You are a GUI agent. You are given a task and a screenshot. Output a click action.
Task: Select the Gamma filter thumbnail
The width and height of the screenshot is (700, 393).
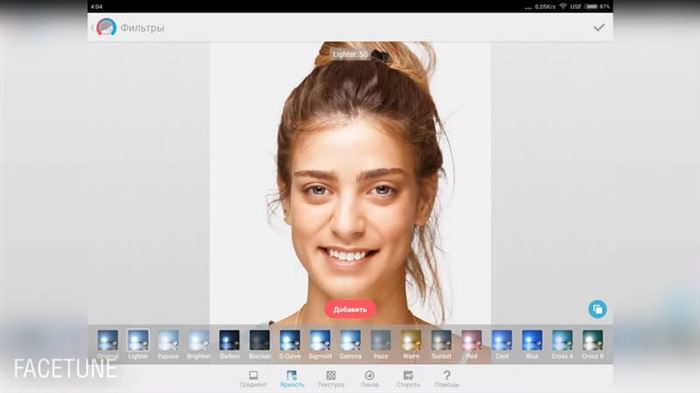click(x=350, y=340)
